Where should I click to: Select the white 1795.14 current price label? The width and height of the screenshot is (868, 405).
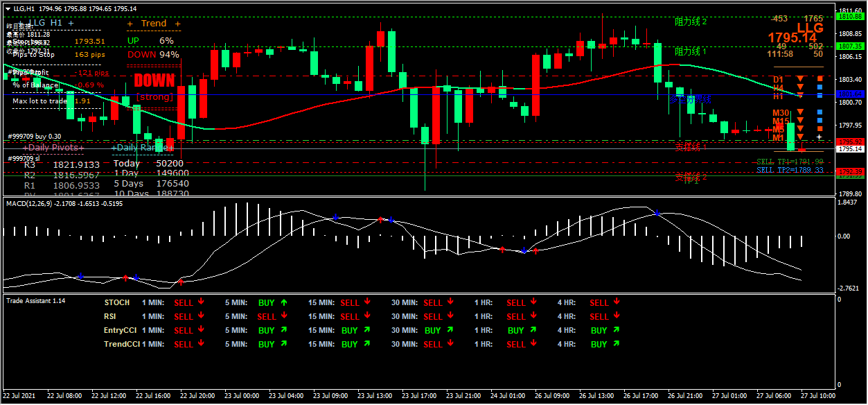click(849, 149)
